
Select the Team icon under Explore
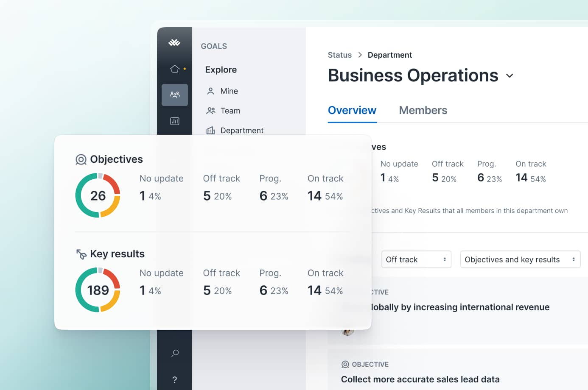click(x=210, y=110)
